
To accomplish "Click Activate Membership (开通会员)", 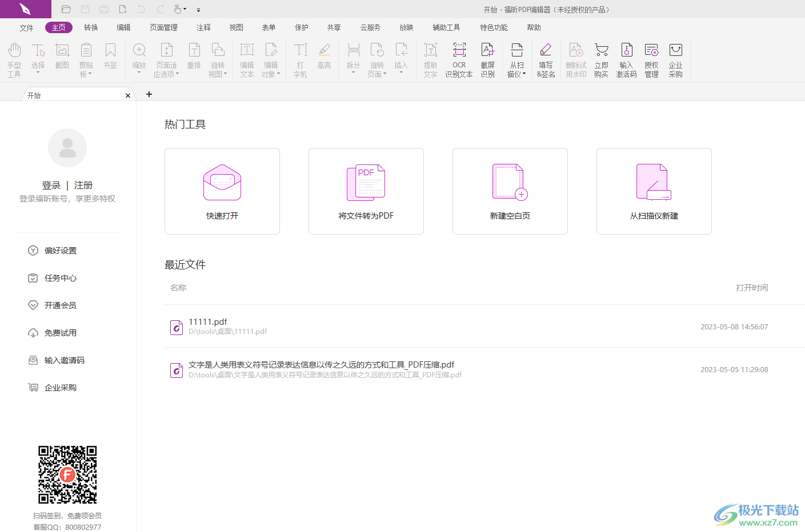I will (x=53, y=305).
